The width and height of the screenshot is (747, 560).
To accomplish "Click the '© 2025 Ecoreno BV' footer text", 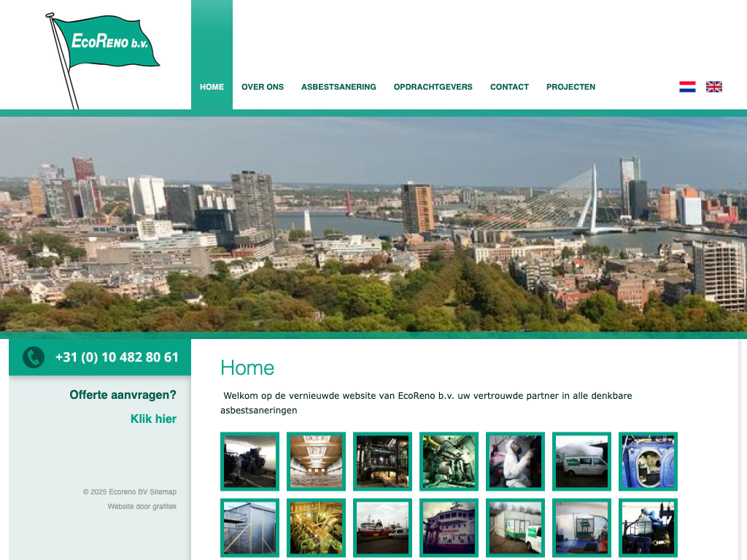I will click(115, 491).
